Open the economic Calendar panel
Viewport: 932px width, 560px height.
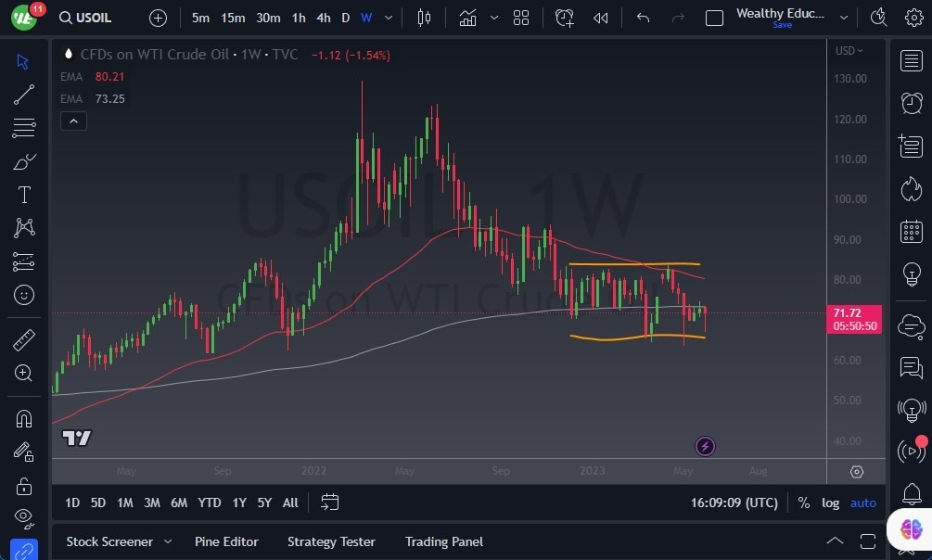tap(911, 231)
